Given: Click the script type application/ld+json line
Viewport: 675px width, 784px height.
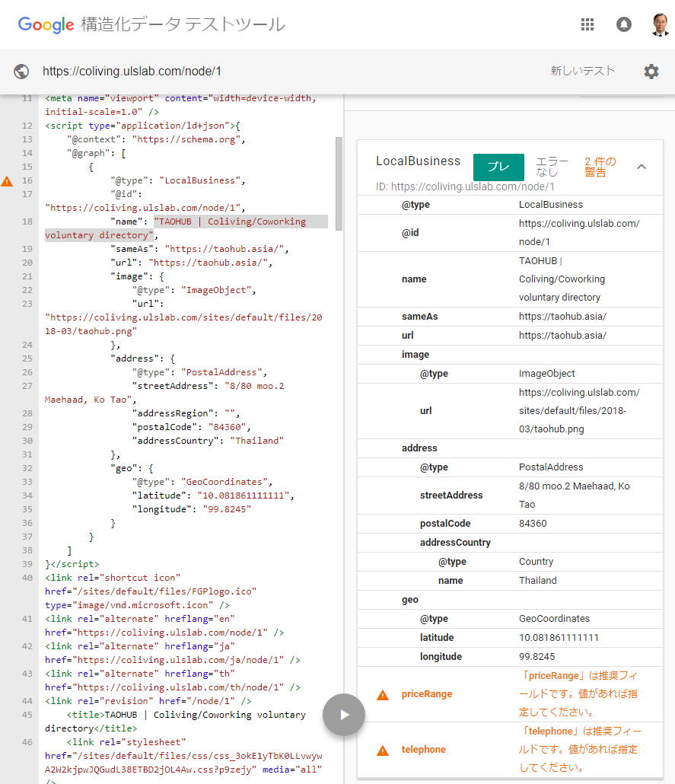Looking at the screenshot, I should pyautogui.click(x=142, y=126).
